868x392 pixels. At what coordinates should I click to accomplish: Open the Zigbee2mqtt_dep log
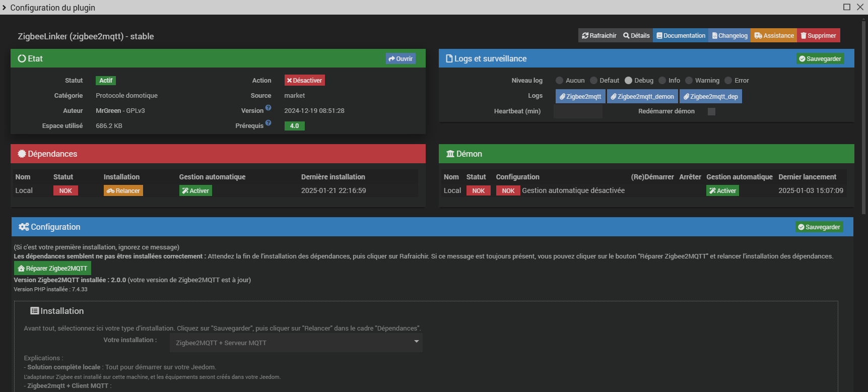(711, 96)
